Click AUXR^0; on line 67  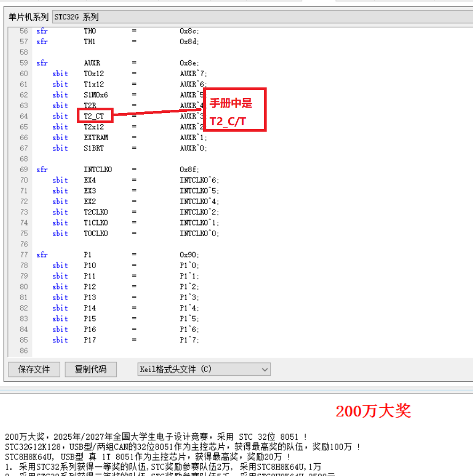[x=194, y=148]
